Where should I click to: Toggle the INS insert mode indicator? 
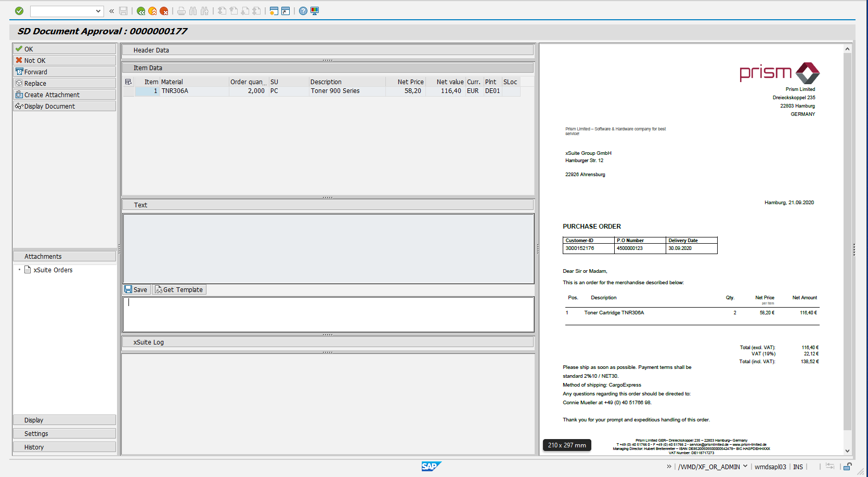coord(798,467)
